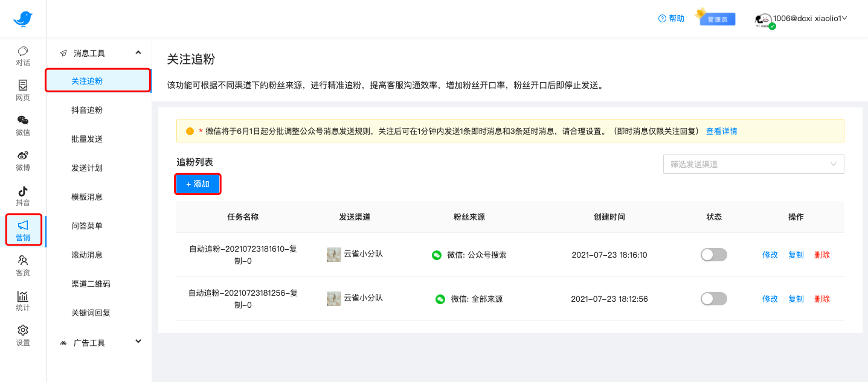Select the 客资 customer leads icon
Image resolution: width=868 pixels, height=382 pixels.
pos(22,264)
